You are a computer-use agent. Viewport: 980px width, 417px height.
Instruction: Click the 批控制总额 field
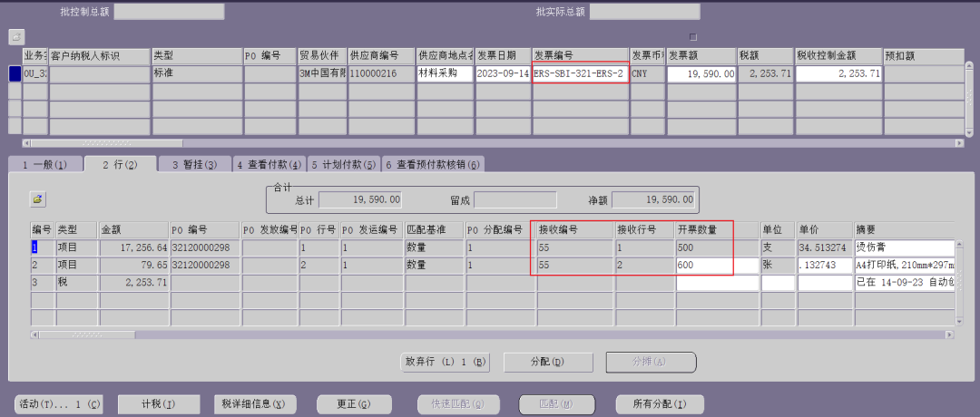pyautogui.click(x=169, y=11)
